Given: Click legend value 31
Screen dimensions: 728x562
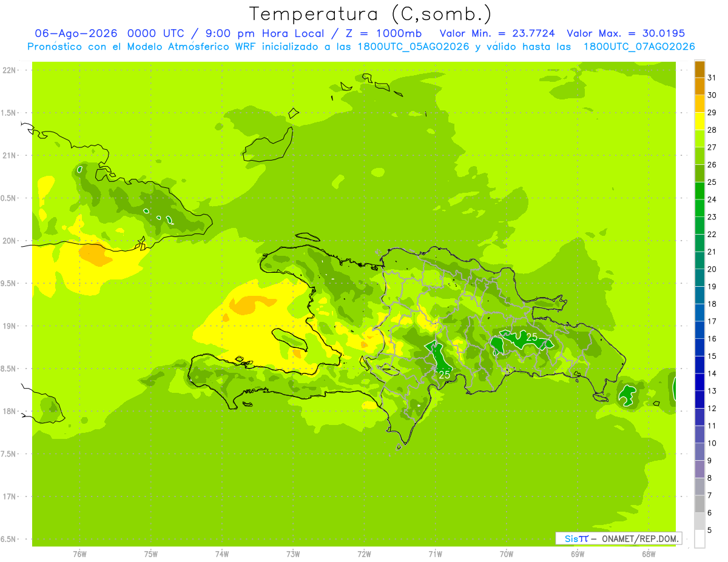Looking at the screenshot, I should 712,78.
